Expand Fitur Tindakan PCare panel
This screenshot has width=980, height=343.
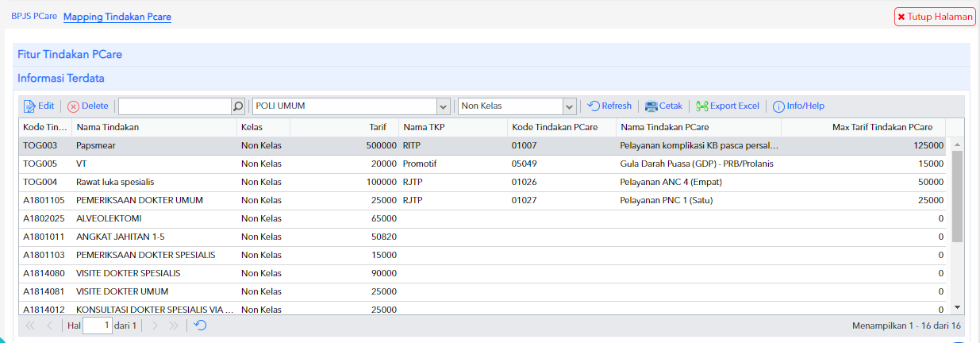[491, 54]
